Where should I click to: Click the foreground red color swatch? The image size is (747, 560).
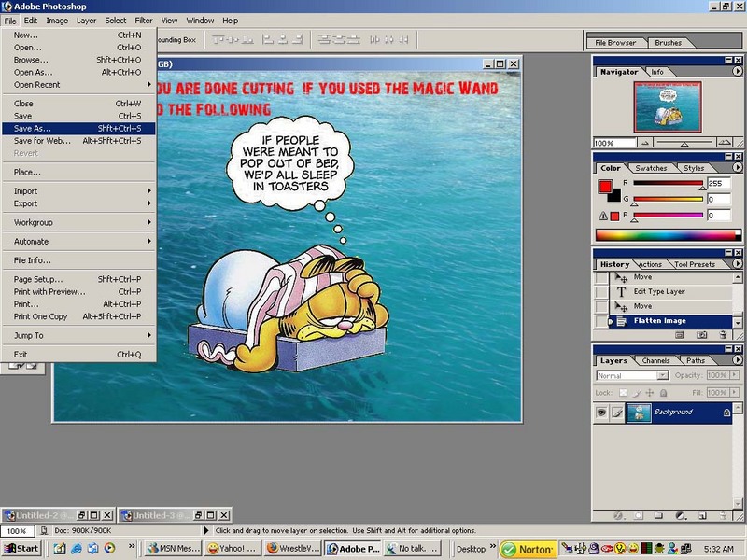click(604, 186)
